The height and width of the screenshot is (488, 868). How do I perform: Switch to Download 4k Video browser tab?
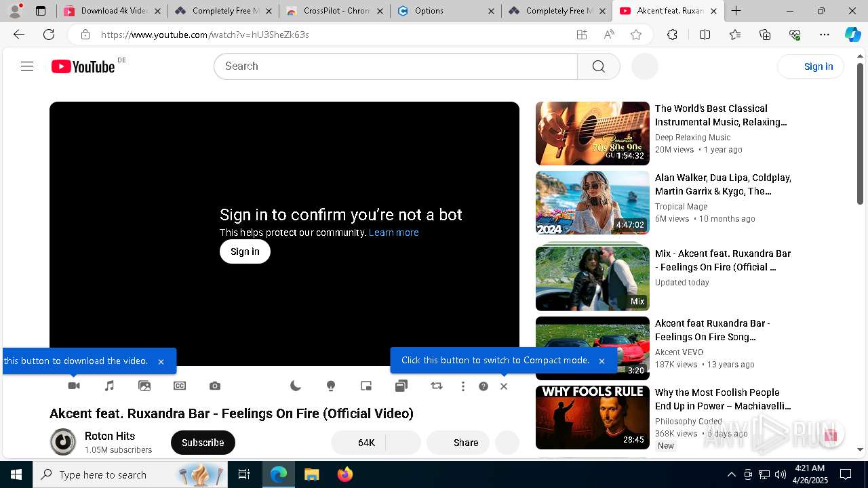click(112, 11)
